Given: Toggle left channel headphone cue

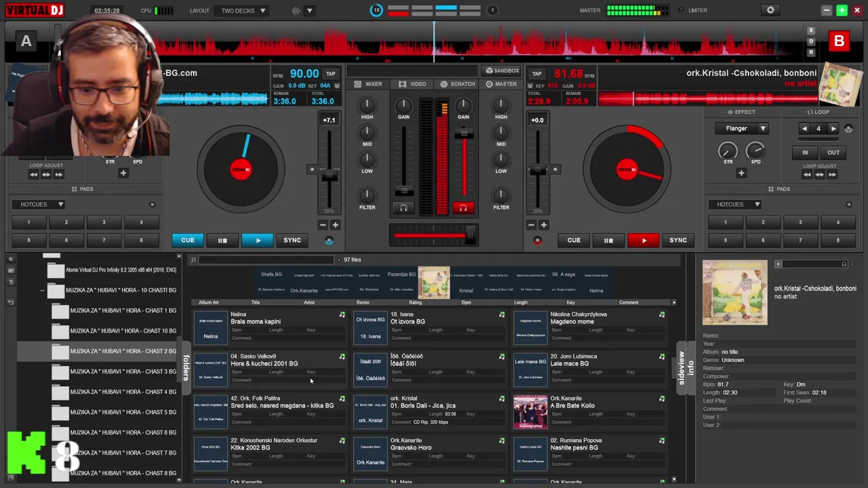Looking at the screenshot, I should coord(403,207).
